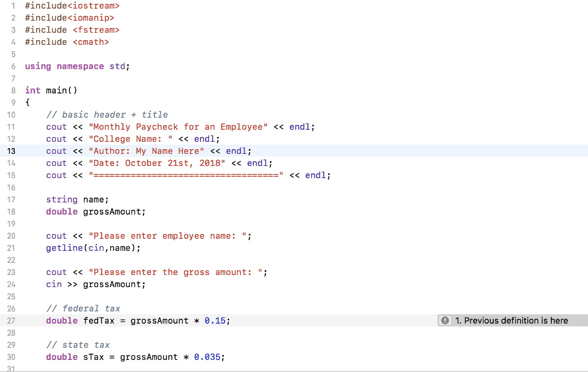Click the #include <cmath> line
The height and width of the screenshot is (372, 588).
tap(67, 41)
